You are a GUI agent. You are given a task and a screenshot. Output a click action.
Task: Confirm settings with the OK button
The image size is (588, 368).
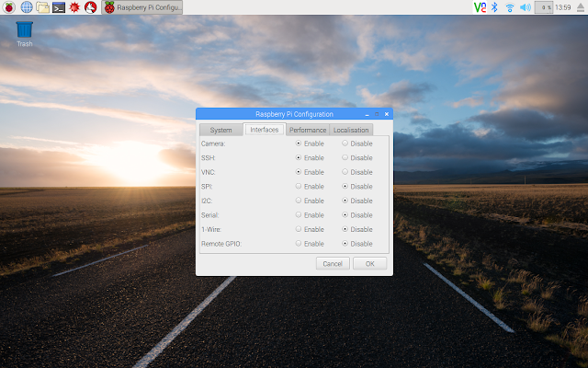click(369, 264)
